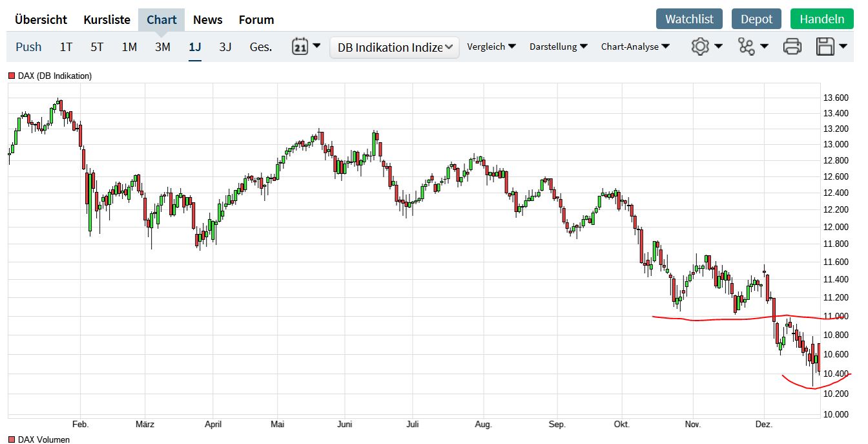Print the chart with printer icon

(792, 47)
